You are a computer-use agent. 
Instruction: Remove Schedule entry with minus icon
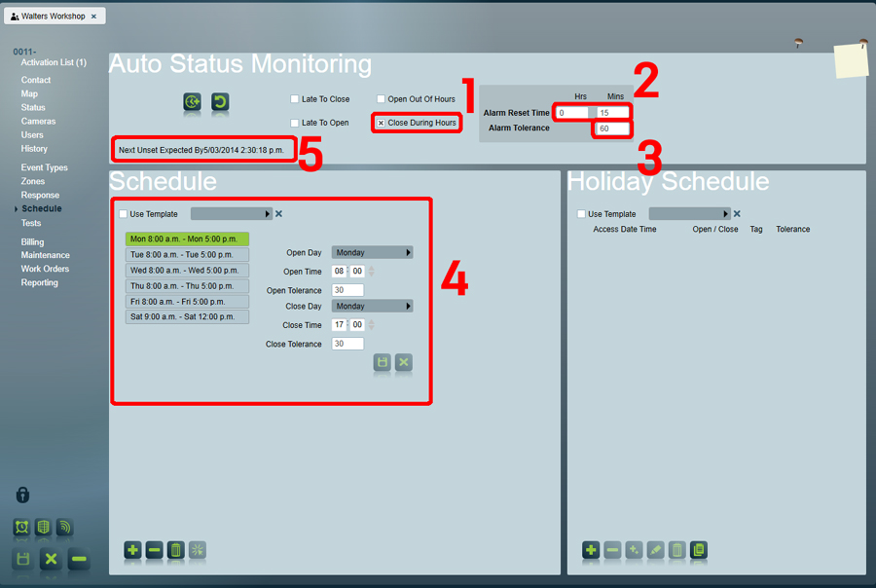(x=154, y=550)
